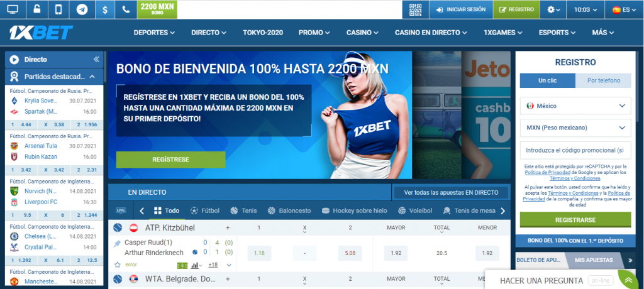Image resolution: width=644 pixels, height=289 pixels.
Task: Filter live events by Baloncesto
Action: pos(289,210)
